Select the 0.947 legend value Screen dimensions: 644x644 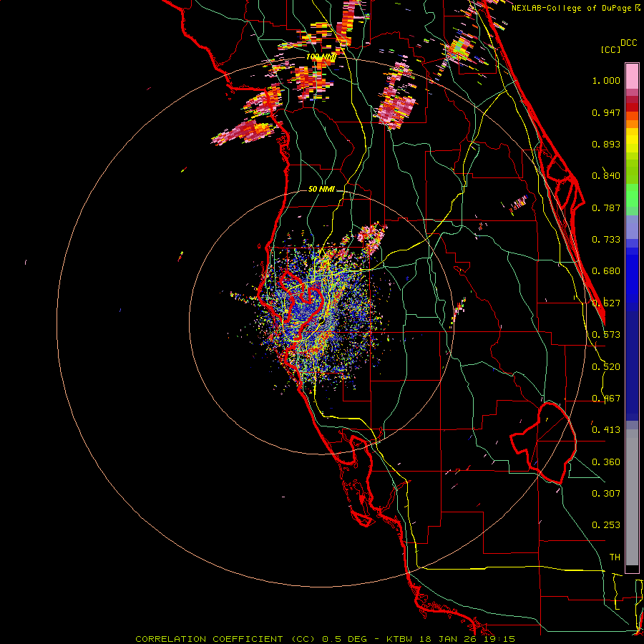click(x=606, y=112)
